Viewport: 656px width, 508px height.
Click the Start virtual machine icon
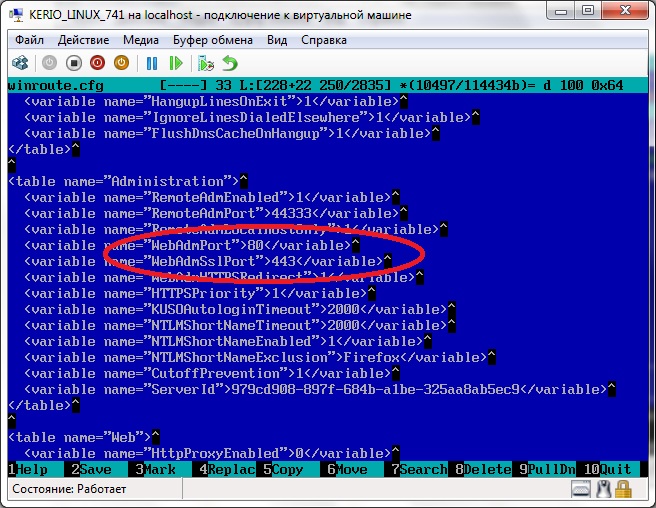pos(50,63)
